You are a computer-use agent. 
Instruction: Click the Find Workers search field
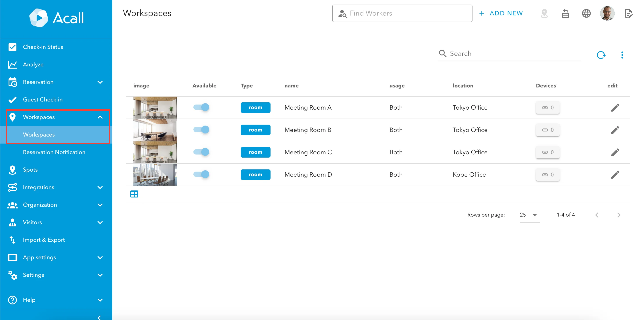point(402,13)
